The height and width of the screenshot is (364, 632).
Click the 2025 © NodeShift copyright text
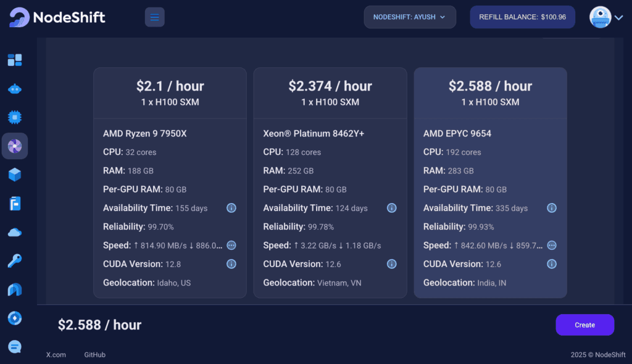[x=597, y=355]
